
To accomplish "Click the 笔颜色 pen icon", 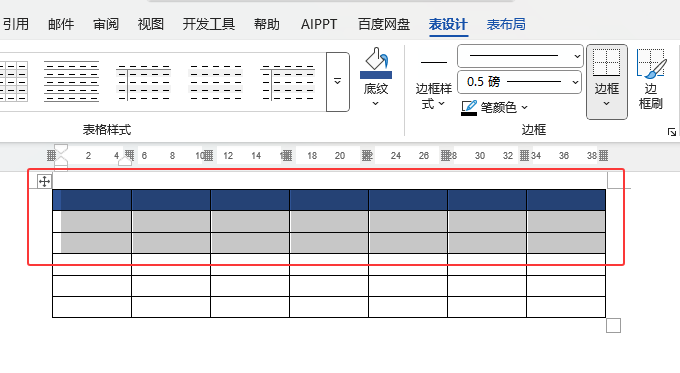I will (469, 108).
